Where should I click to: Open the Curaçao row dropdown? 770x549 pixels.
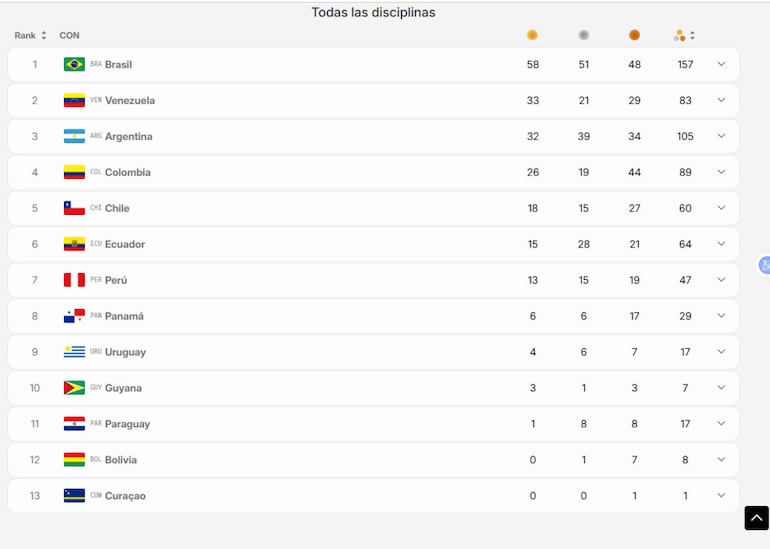click(x=721, y=495)
